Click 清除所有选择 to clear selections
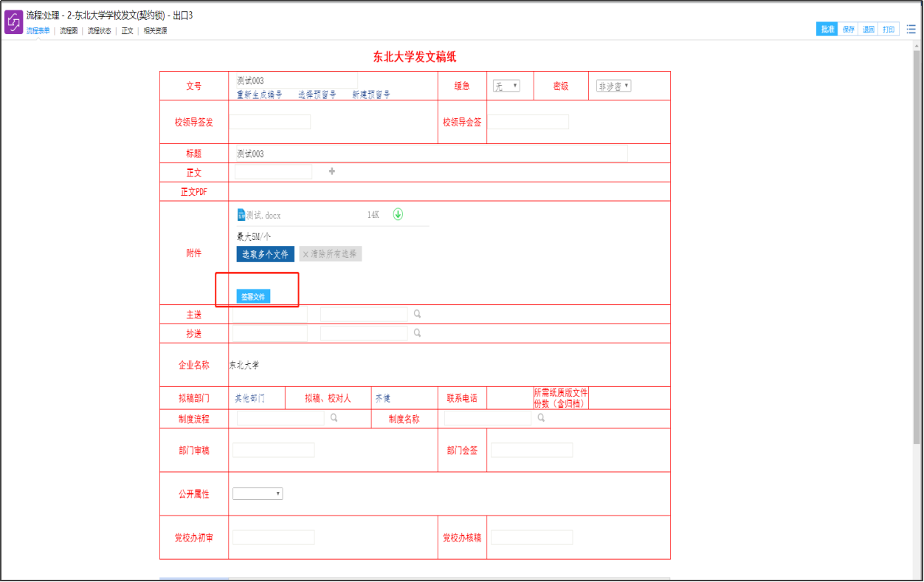The height and width of the screenshot is (582, 924). pyautogui.click(x=329, y=254)
